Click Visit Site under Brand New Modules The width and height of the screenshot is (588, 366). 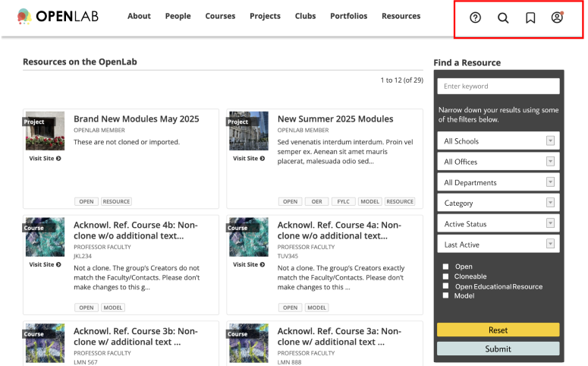click(x=45, y=159)
